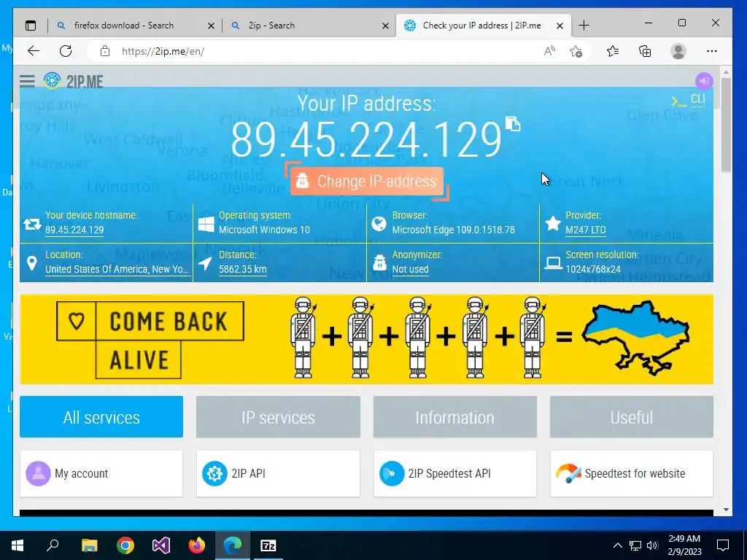Close the 2ip - Search tab

tap(385, 26)
